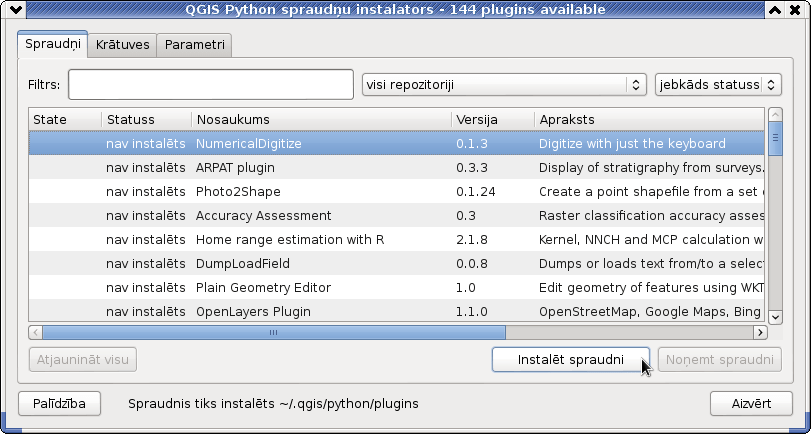Close the window with title bar X

coord(793,9)
